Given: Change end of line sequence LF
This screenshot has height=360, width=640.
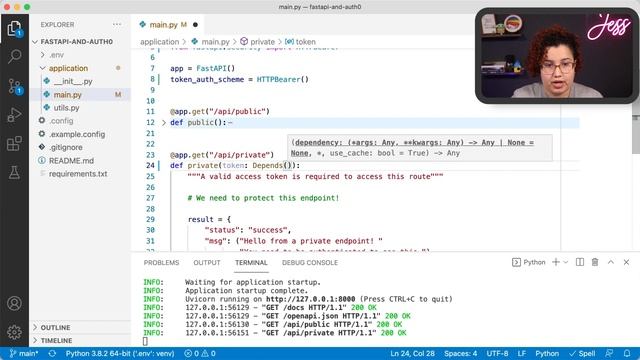Looking at the screenshot, I should pyautogui.click(x=522, y=353).
